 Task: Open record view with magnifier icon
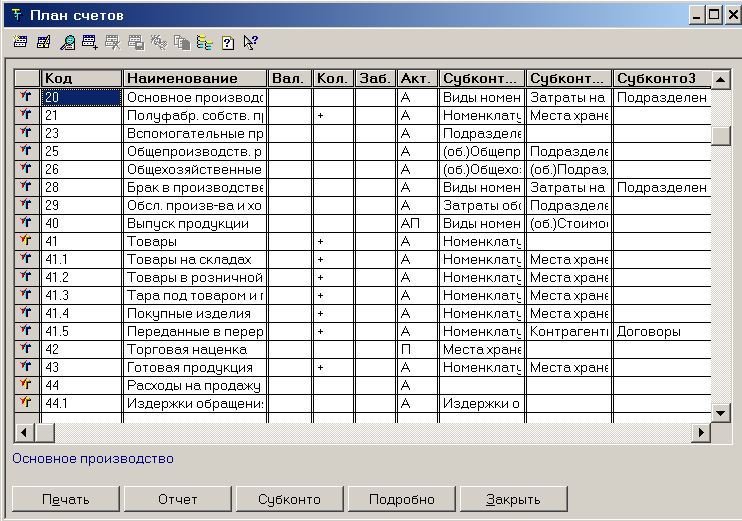pos(67,42)
